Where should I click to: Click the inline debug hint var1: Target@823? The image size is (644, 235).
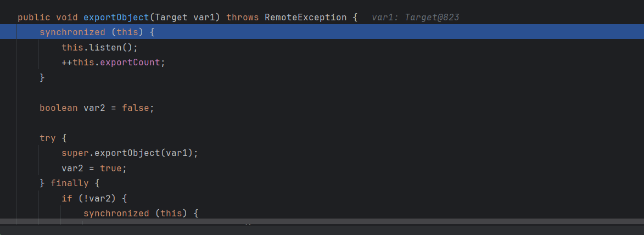tap(415, 17)
